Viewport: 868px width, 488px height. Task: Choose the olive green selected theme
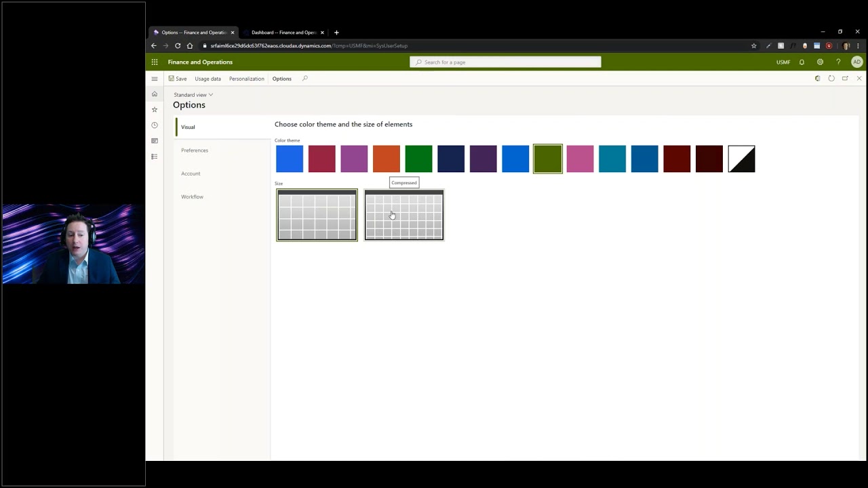coord(548,159)
